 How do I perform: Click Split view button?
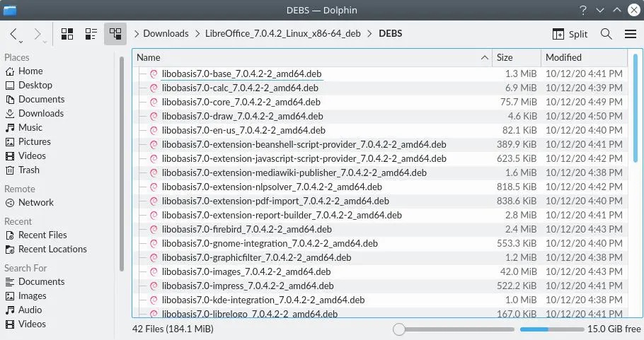pos(570,34)
